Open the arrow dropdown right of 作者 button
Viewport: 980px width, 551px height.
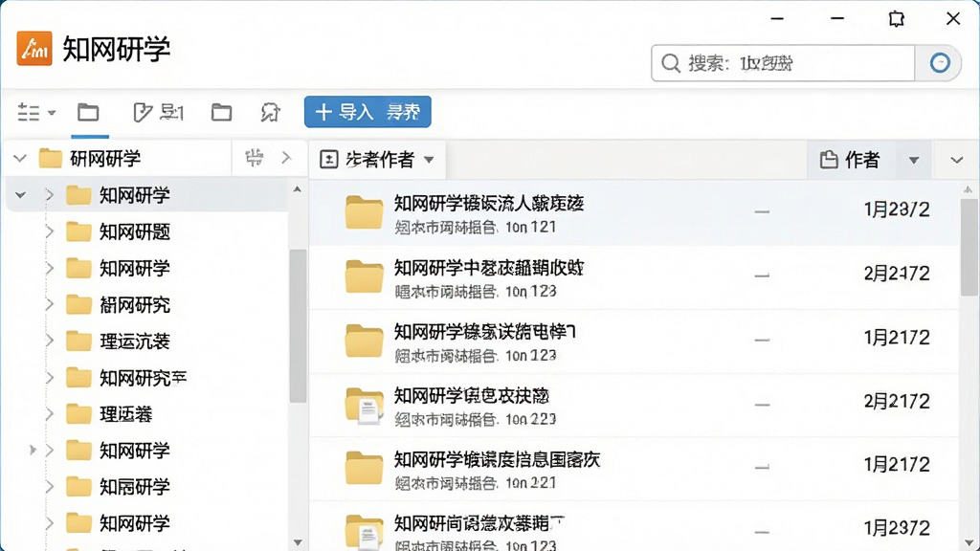[914, 161]
